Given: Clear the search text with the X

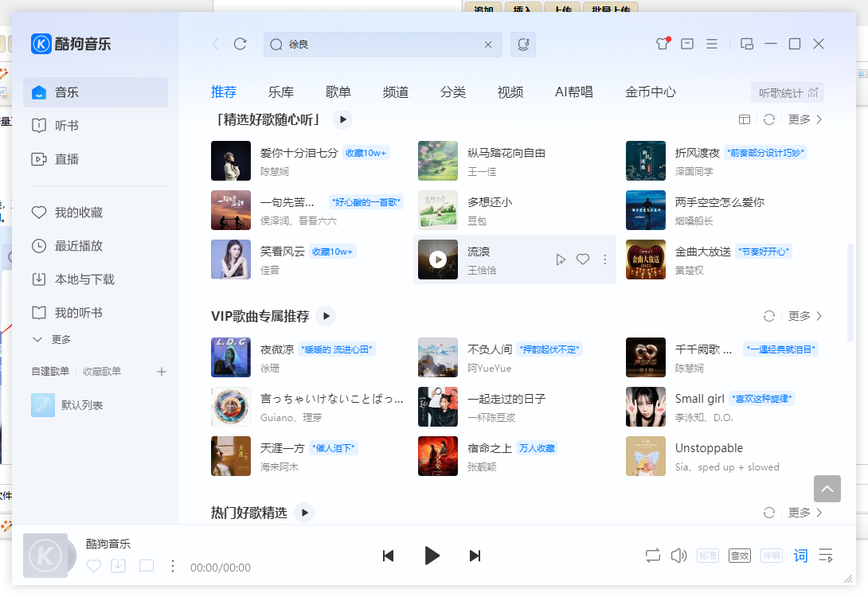Looking at the screenshot, I should tap(487, 45).
